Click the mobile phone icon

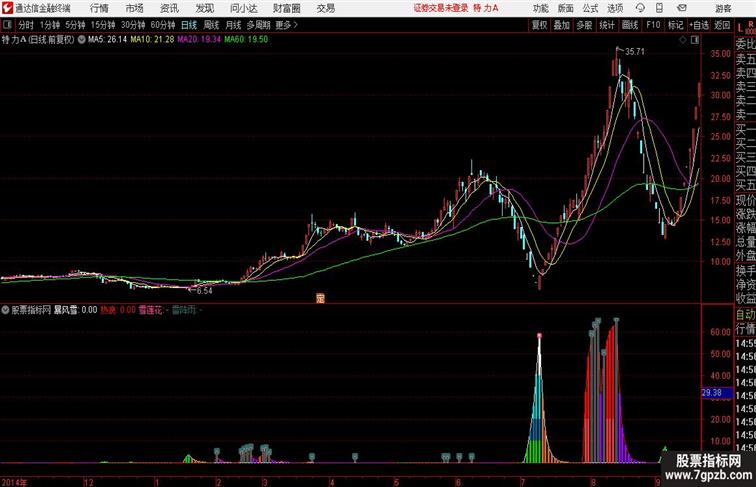tap(660, 8)
